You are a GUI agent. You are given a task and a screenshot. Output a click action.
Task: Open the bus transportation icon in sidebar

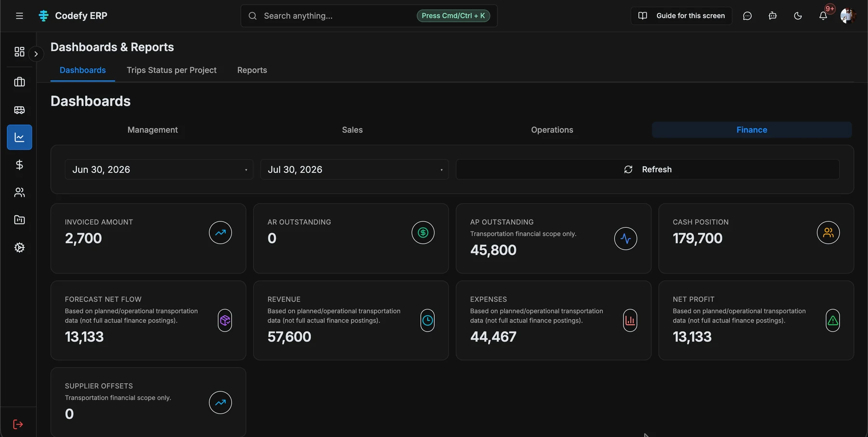point(19,110)
